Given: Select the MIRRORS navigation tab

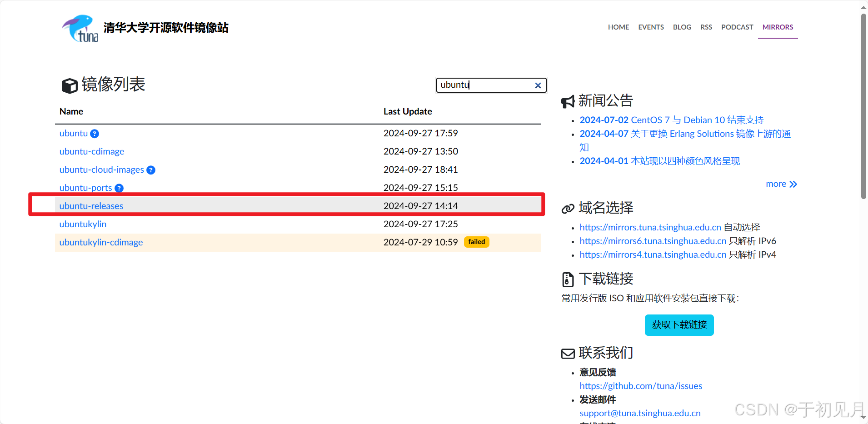Looking at the screenshot, I should pos(778,27).
